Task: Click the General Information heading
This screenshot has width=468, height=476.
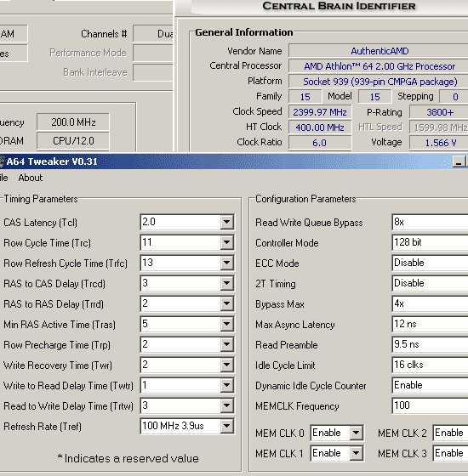Action: point(244,32)
